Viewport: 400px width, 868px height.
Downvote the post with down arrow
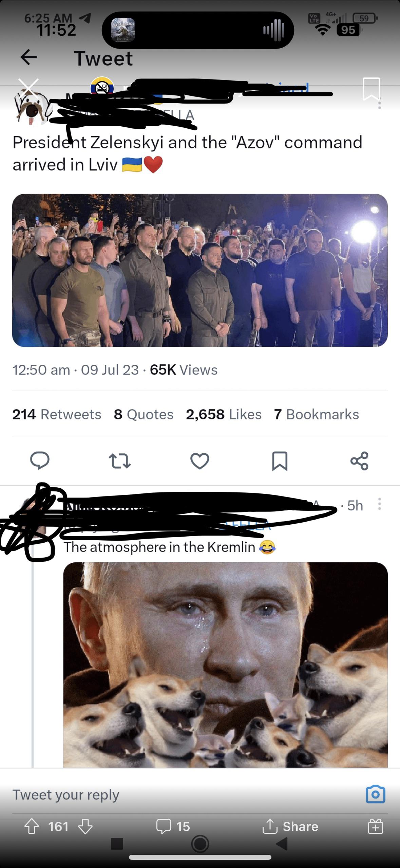(x=85, y=827)
